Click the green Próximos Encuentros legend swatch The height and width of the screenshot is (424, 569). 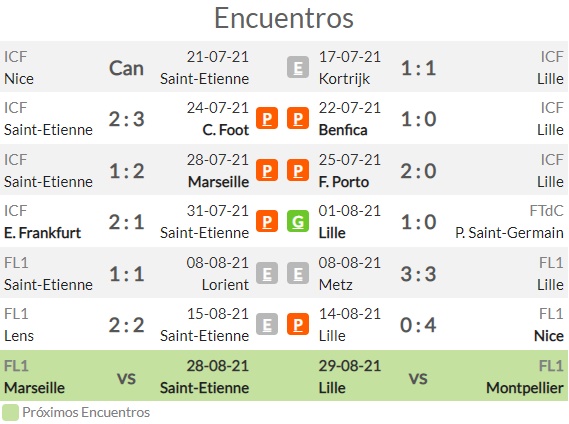point(10,413)
